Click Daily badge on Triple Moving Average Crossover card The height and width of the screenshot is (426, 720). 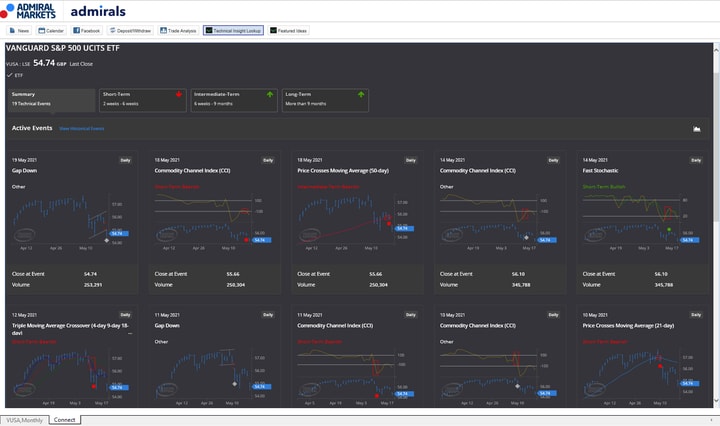[125, 315]
